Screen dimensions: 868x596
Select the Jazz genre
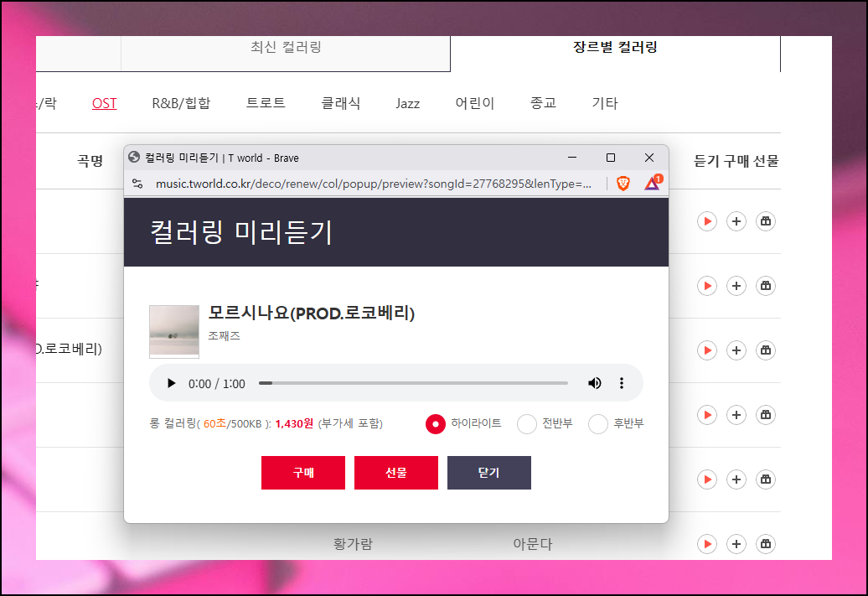tap(408, 104)
